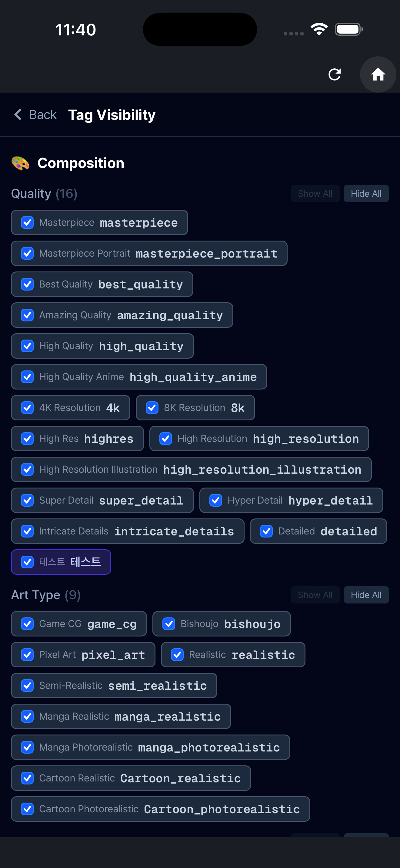Tap the Back label in header
This screenshot has height=868, width=400.
(43, 115)
